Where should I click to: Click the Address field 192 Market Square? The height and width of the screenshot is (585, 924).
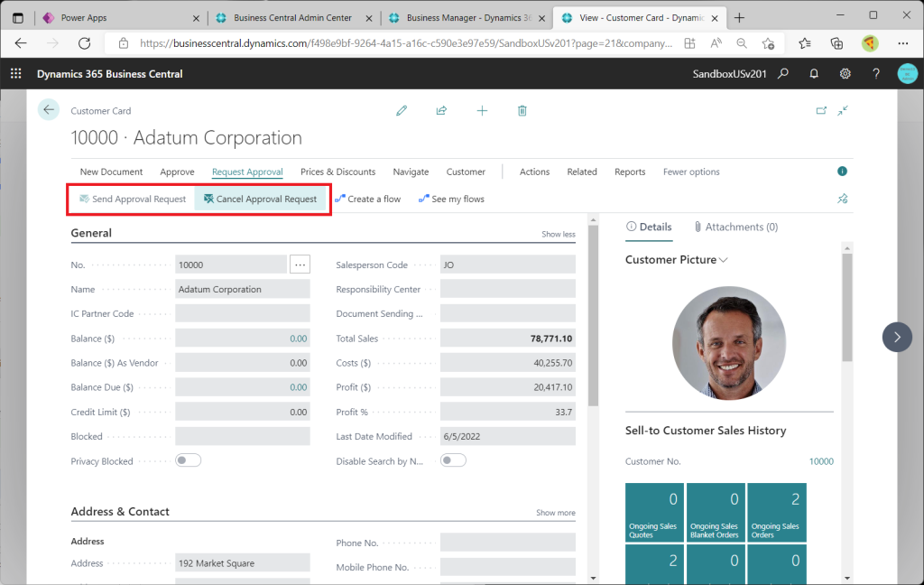[243, 562]
